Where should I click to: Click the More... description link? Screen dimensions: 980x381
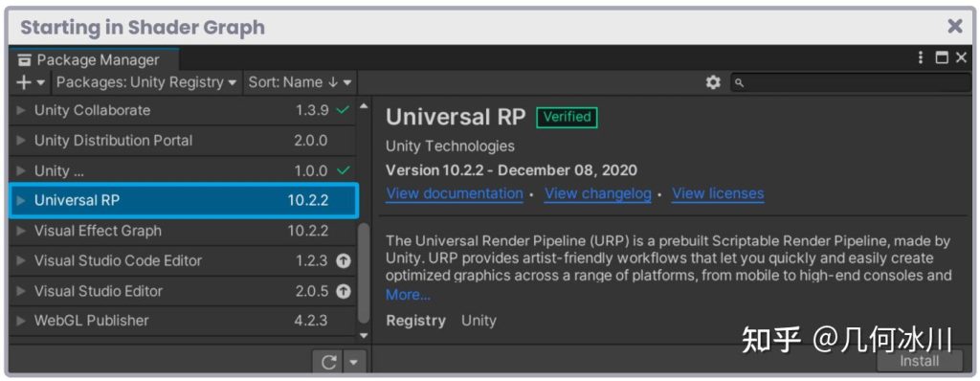[408, 294]
